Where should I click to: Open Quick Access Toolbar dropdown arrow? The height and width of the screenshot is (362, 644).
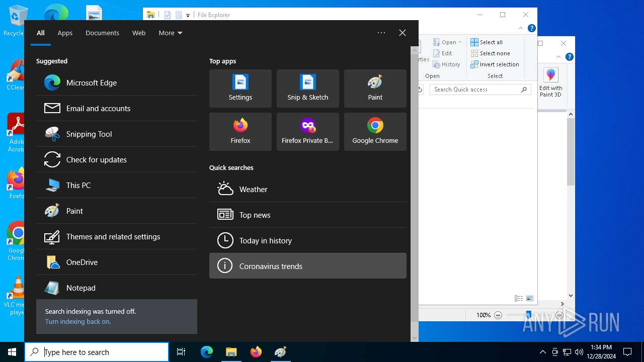[188, 15]
